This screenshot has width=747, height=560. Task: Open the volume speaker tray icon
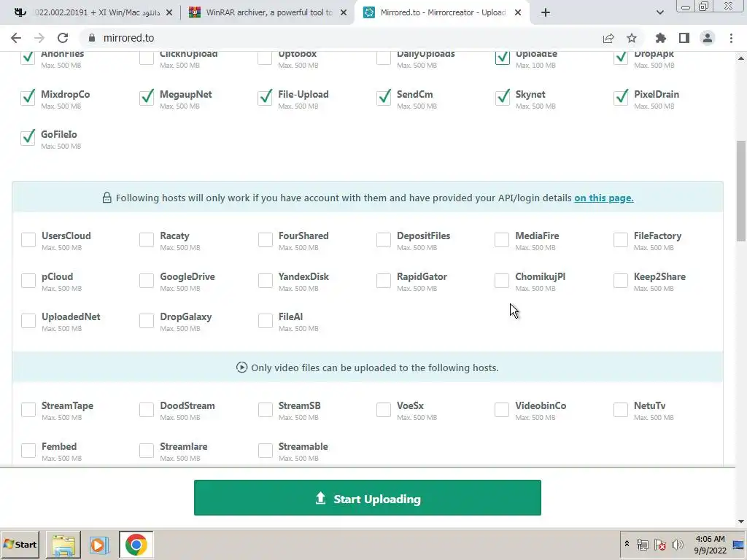[677, 544]
